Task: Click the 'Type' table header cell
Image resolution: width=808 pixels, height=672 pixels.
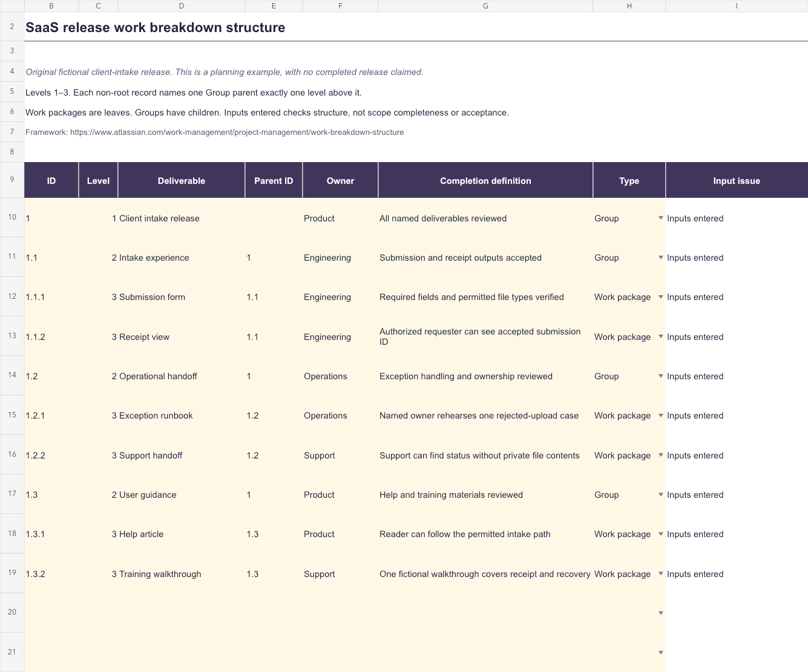Action: [629, 180]
